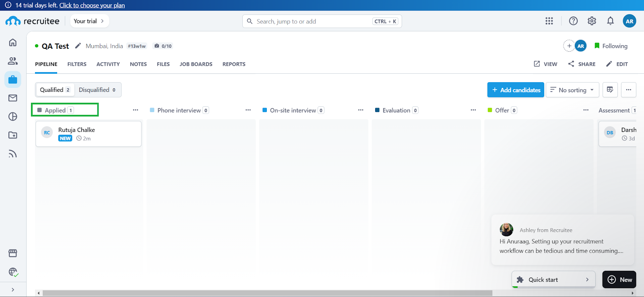Open the Home icon in sidebar
This screenshot has height=297, width=644.
pos(13,42)
